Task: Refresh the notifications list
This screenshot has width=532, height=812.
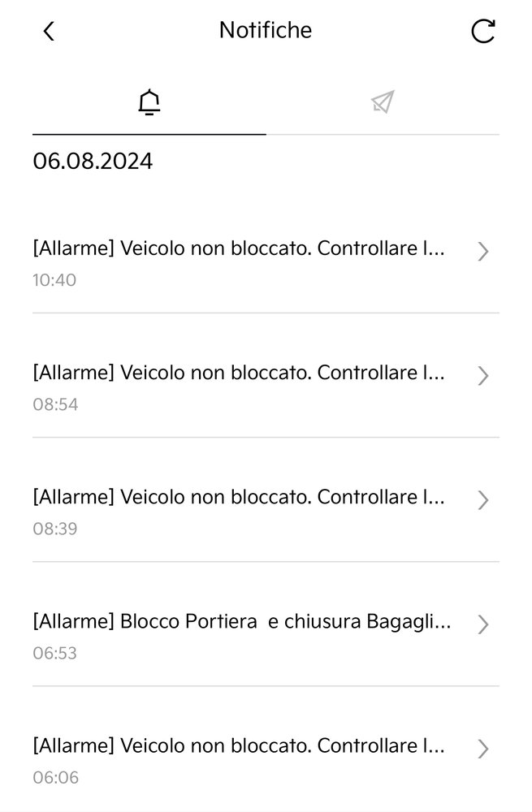Action: pyautogui.click(x=483, y=31)
